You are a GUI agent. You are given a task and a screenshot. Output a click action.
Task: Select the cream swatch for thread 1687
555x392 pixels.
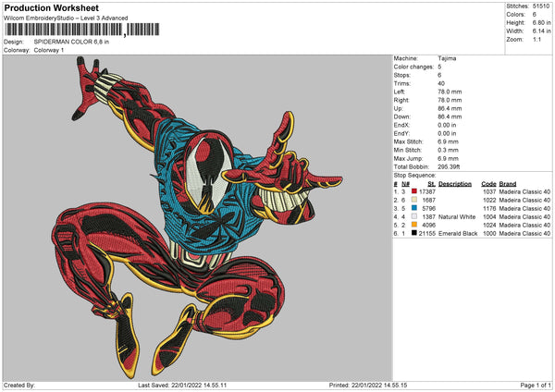click(x=413, y=199)
